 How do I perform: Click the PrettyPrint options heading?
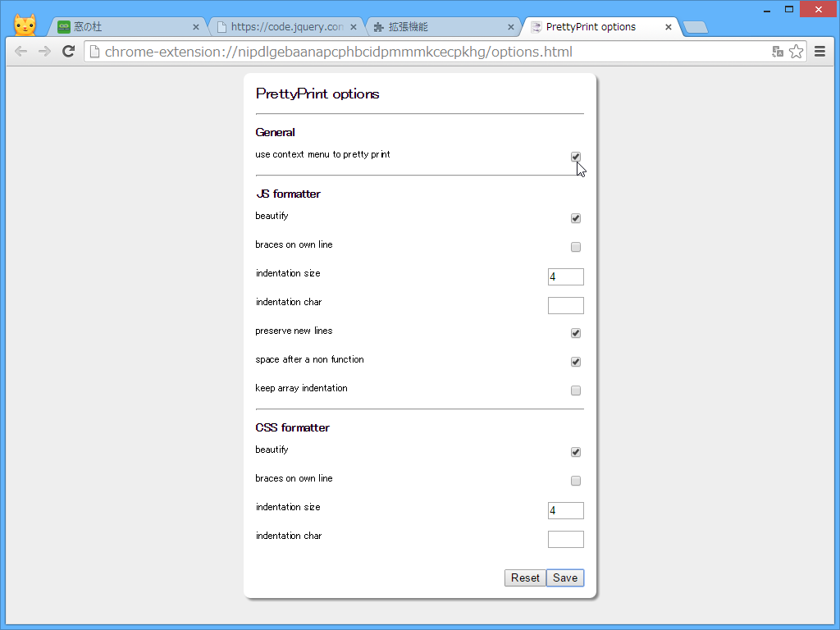[x=317, y=94]
